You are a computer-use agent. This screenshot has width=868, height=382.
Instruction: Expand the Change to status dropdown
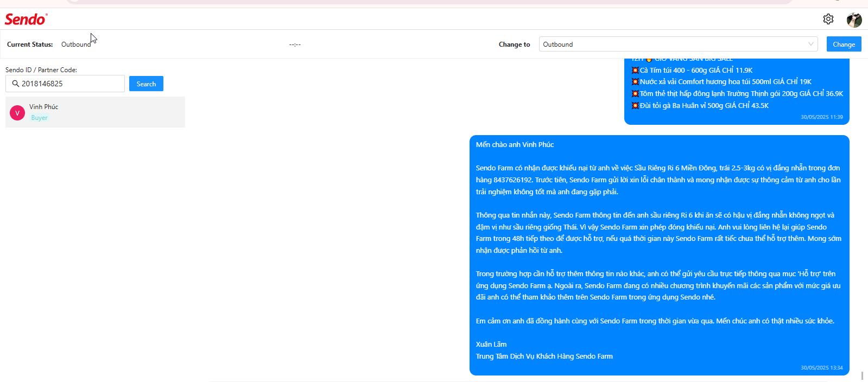pos(678,44)
